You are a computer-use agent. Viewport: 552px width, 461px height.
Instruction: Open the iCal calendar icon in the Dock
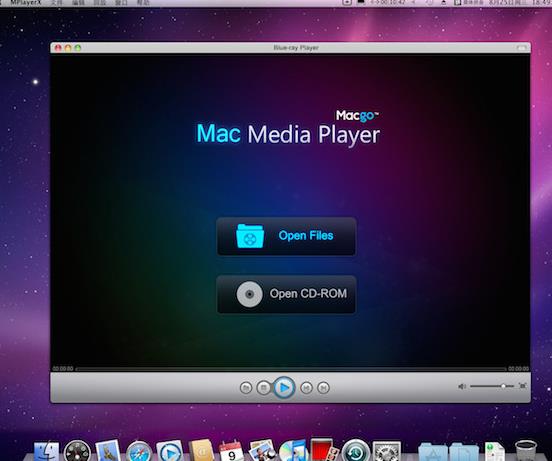pos(231,451)
